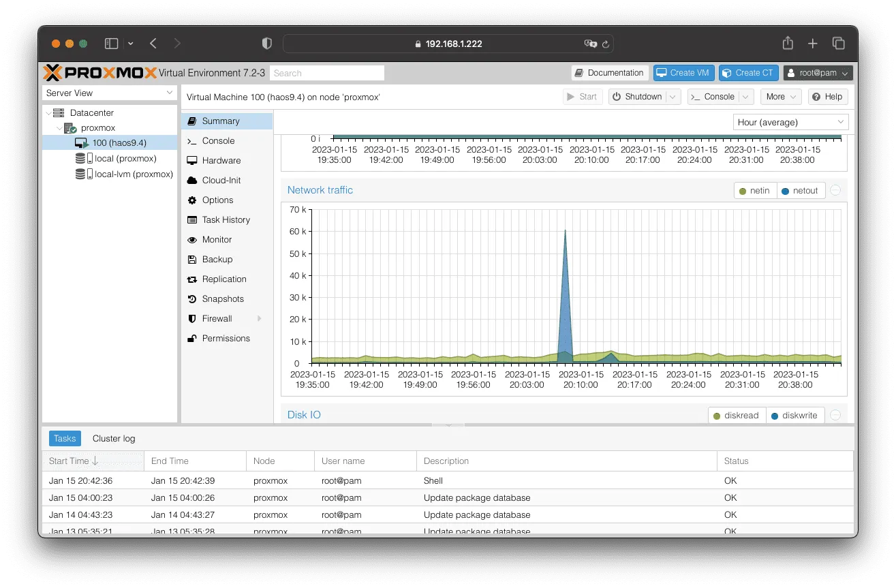Open the Backup floppy disk icon
This screenshot has height=588, width=896.
pos(191,260)
